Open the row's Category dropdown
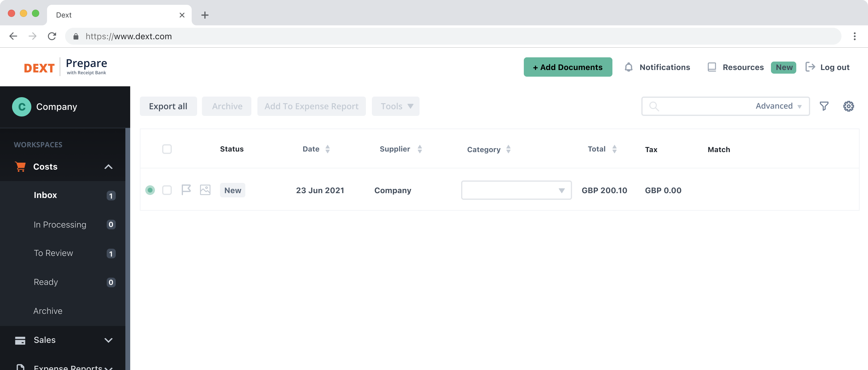Viewport: 868px width, 370px height. (x=516, y=190)
